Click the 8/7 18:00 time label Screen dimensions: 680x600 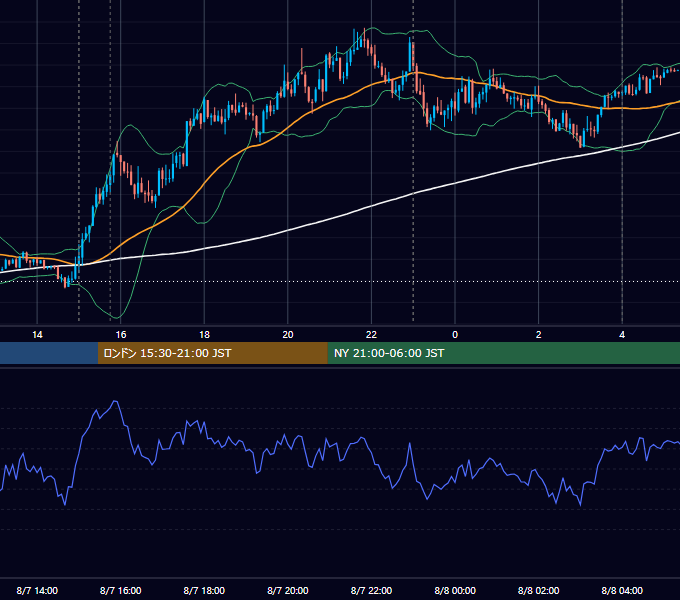tap(204, 590)
